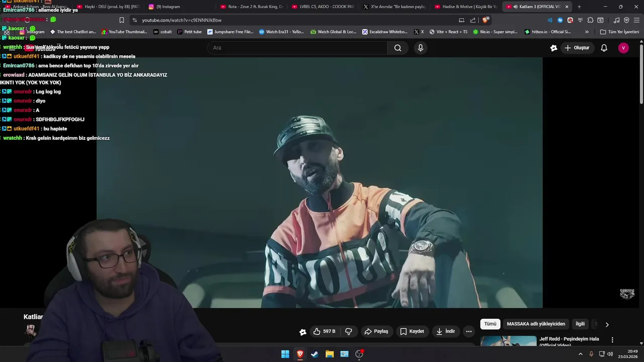Image resolution: width=644 pixels, height=362 pixels.
Task: Open the cobalt bookmark
Action: pyautogui.click(x=163, y=32)
